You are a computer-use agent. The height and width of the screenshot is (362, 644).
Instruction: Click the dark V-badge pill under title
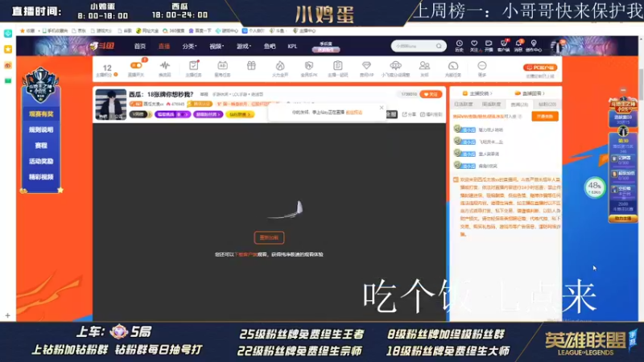coord(140,114)
